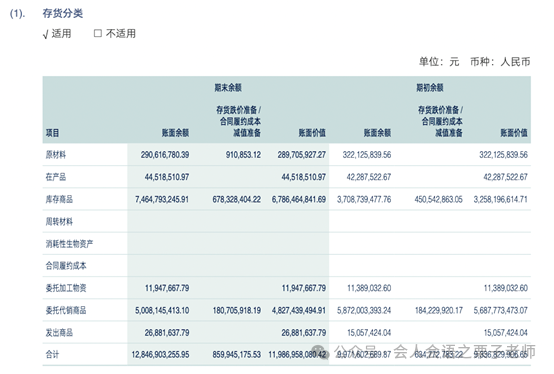Click 委托加工物资 期末 账面余额 11,947,667.79
Image resolution: width=554 pixels, height=374 pixels.
[x=167, y=288]
